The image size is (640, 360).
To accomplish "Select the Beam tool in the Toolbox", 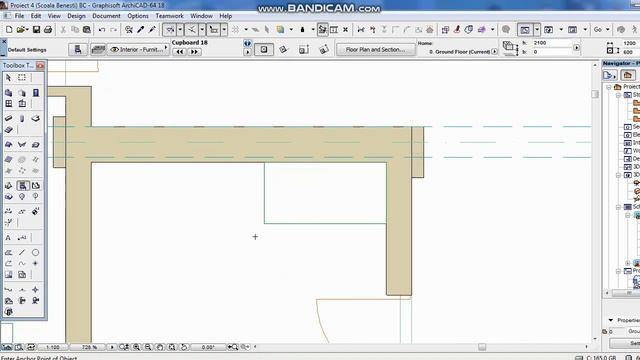I will (x=8, y=118).
